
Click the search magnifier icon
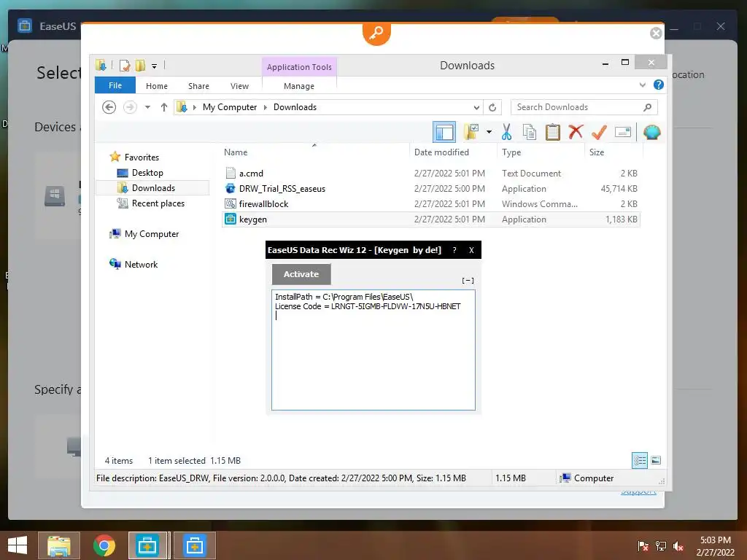click(647, 107)
